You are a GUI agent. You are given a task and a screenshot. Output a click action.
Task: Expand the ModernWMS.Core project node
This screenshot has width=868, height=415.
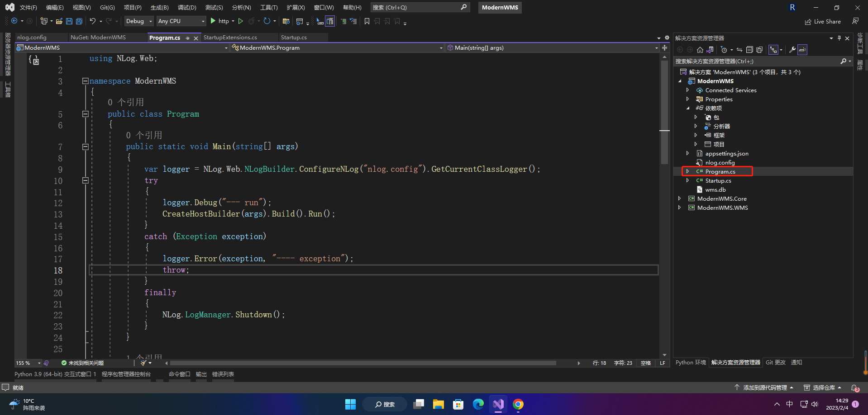pos(680,199)
